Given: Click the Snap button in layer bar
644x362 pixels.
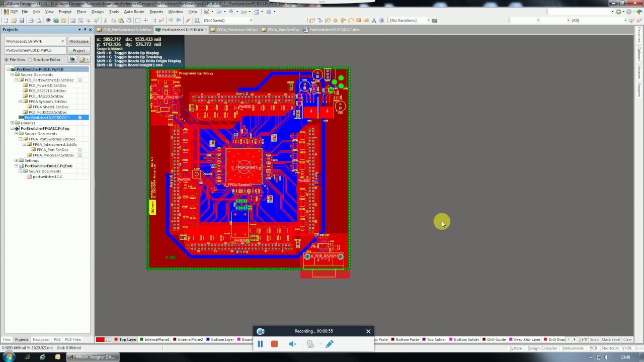Looking at the screenshot, I should 594,339.
